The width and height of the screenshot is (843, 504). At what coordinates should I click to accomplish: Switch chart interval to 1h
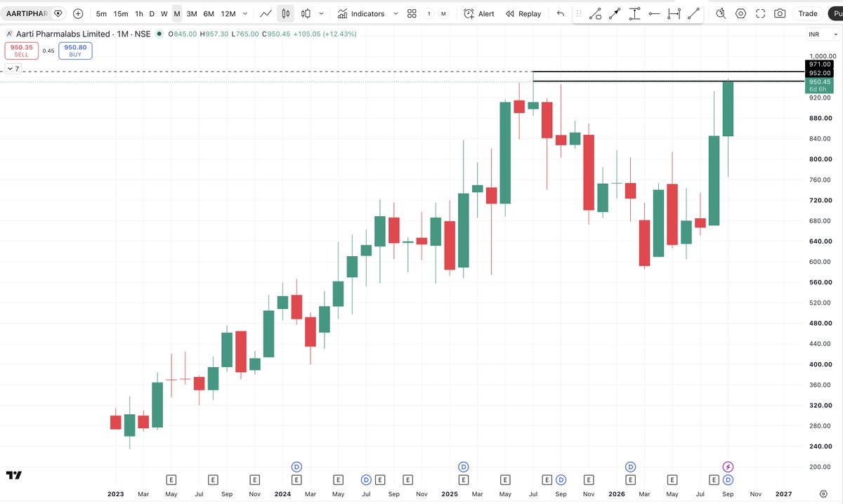[x=139, y=13]
